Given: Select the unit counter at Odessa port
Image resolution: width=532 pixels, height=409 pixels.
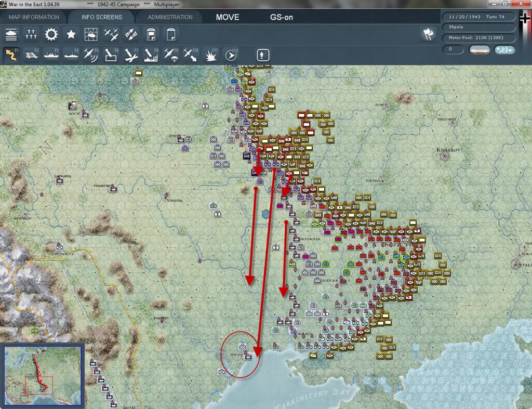Looking at the screenshot, I should 249,357.
